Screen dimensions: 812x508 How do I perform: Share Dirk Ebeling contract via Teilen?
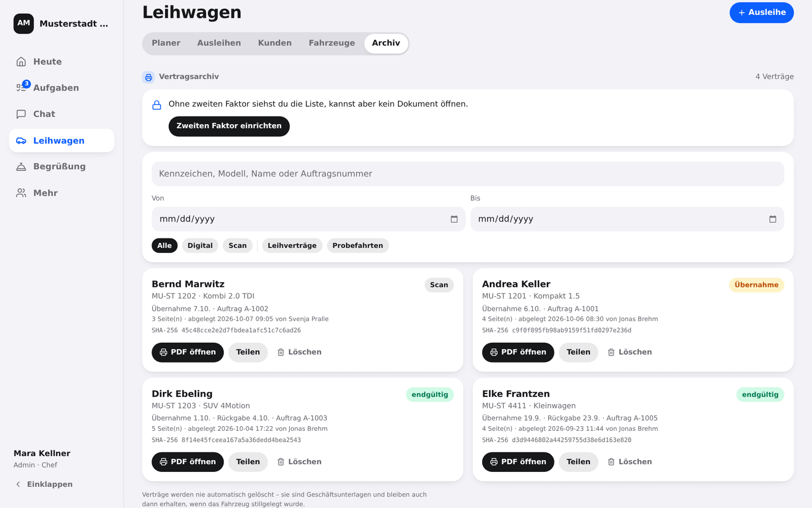[x=248, y=462]
